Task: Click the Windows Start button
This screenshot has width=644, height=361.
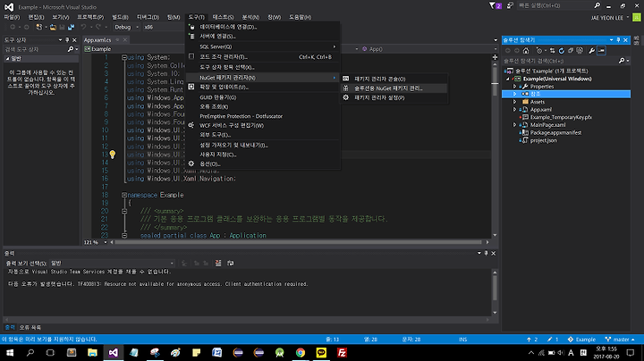Action: (10, 352)
